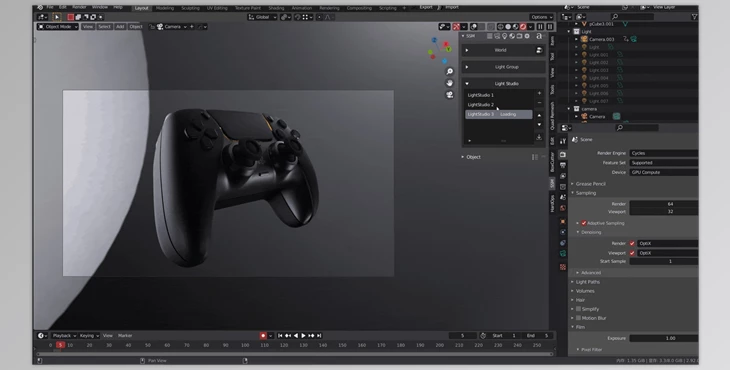The height and width of the screenshot is (370, 730).
Task: Expand the Light Paths section
Action: (588, 282)
